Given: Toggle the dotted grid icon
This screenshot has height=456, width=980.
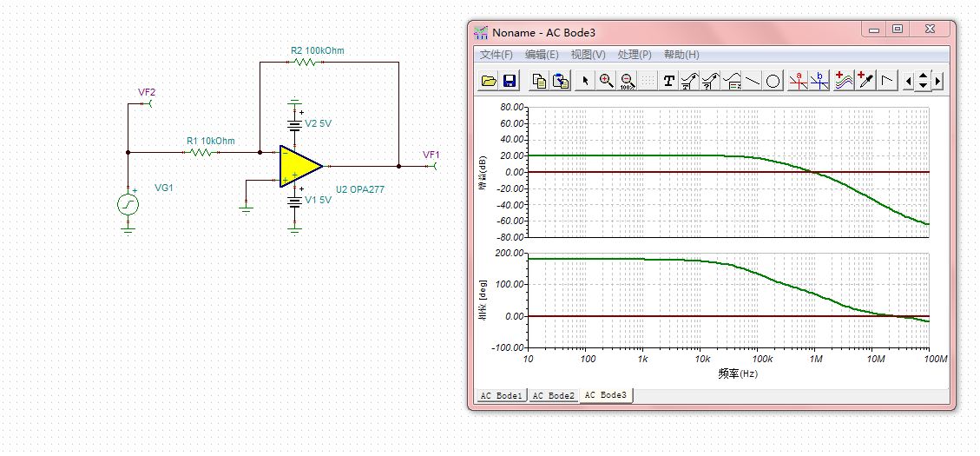Looking at the screenshot, I should click(648, 81).
